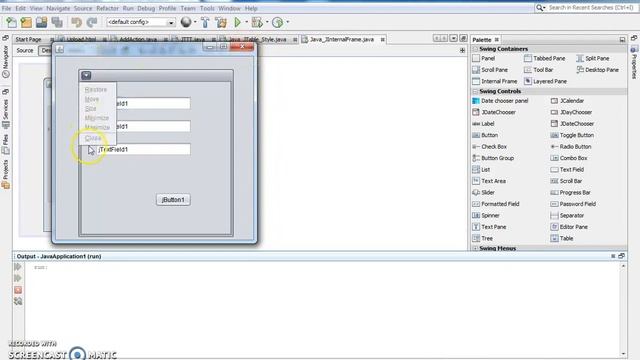Select Table in the palette
Image resolution: width=640 pixels, height=360 pixels.
point(562,238)
